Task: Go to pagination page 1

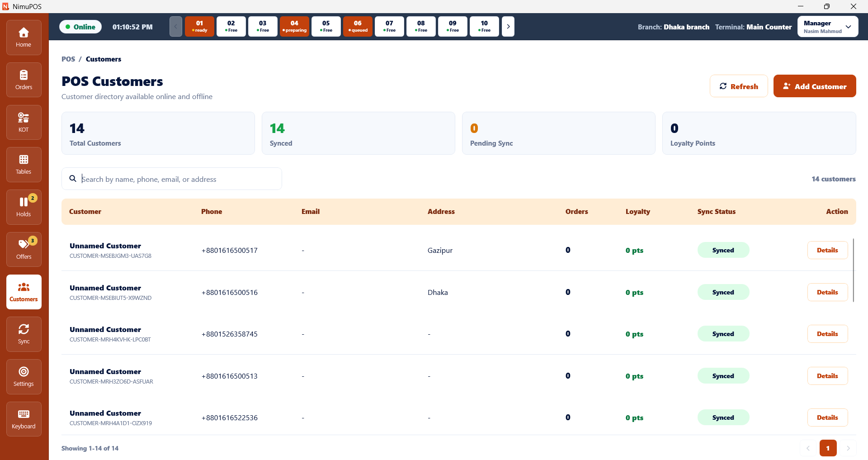Action: pos(828,448)
